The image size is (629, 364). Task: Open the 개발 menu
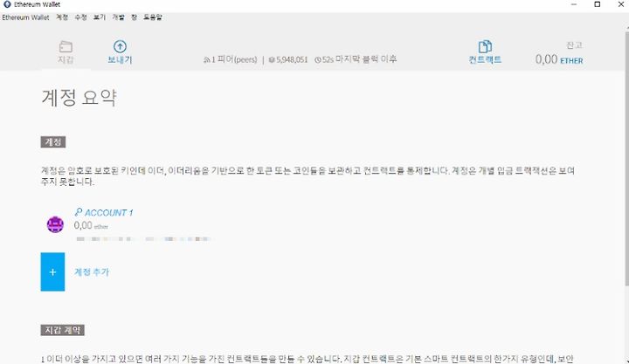118,17
